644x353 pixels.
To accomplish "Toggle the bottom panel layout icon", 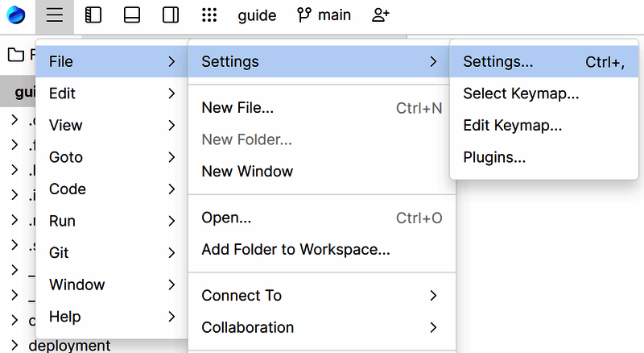I will [x=132, y=15].
